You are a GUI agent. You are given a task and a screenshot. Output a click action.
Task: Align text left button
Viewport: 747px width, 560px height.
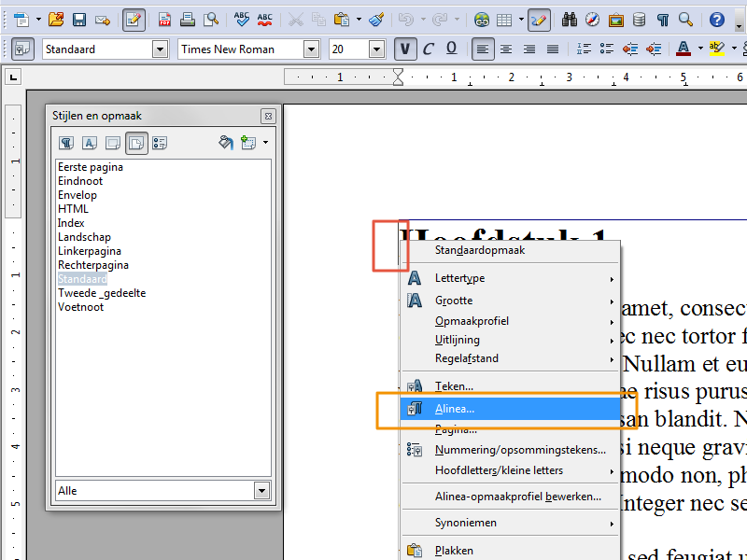click(x=483, y=49)
